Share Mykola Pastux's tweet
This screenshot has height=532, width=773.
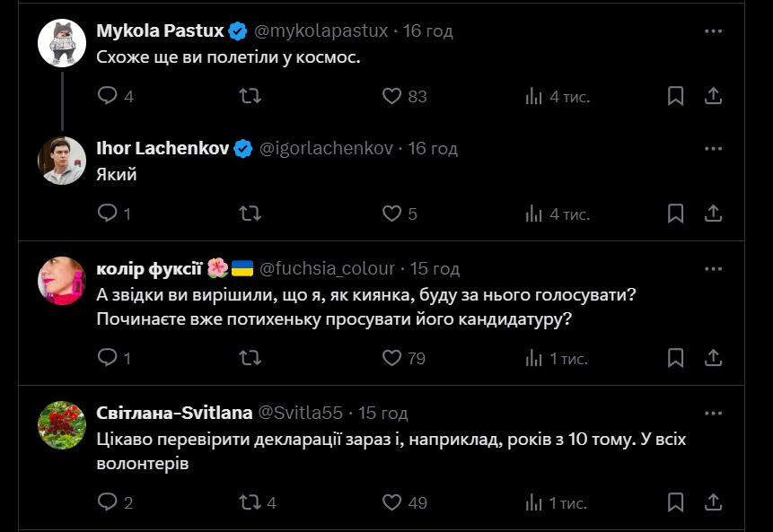[x=713, y=96]
